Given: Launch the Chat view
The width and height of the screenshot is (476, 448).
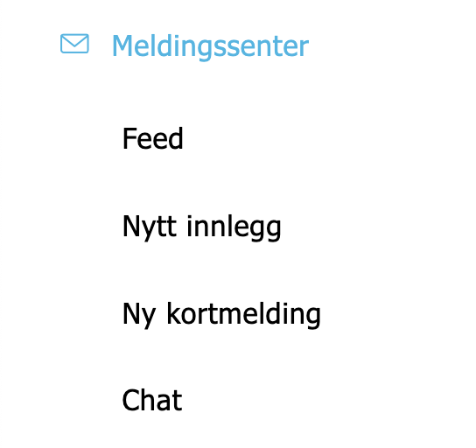Looking at the screenshot, I should coord(152,401).
